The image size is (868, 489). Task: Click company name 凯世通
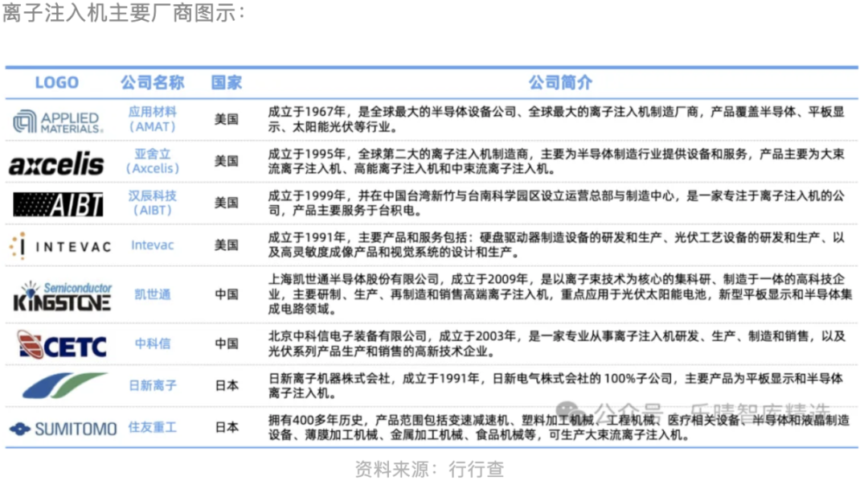point(152,294)
